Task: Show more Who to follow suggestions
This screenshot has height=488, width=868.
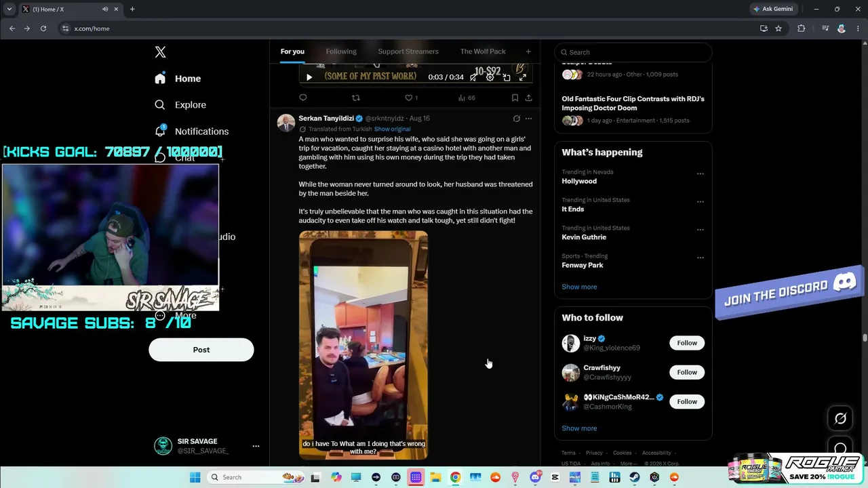Action: tap(579, 428)
